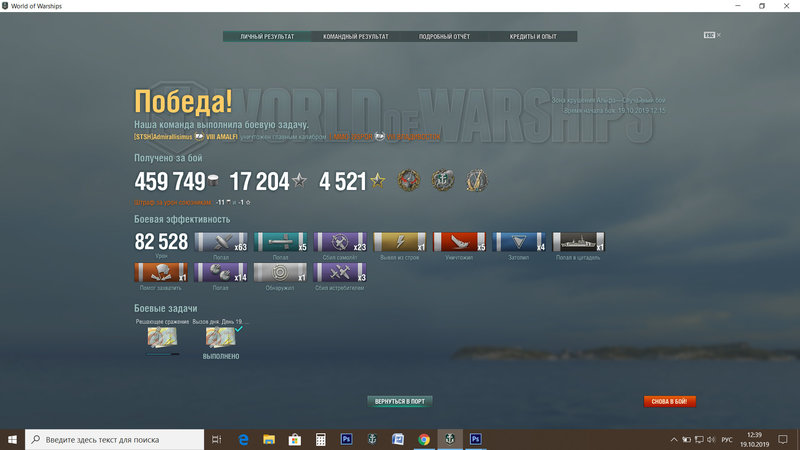800x450 pixels.
Task: Click the taskbar search field
Action: (114, 439)
